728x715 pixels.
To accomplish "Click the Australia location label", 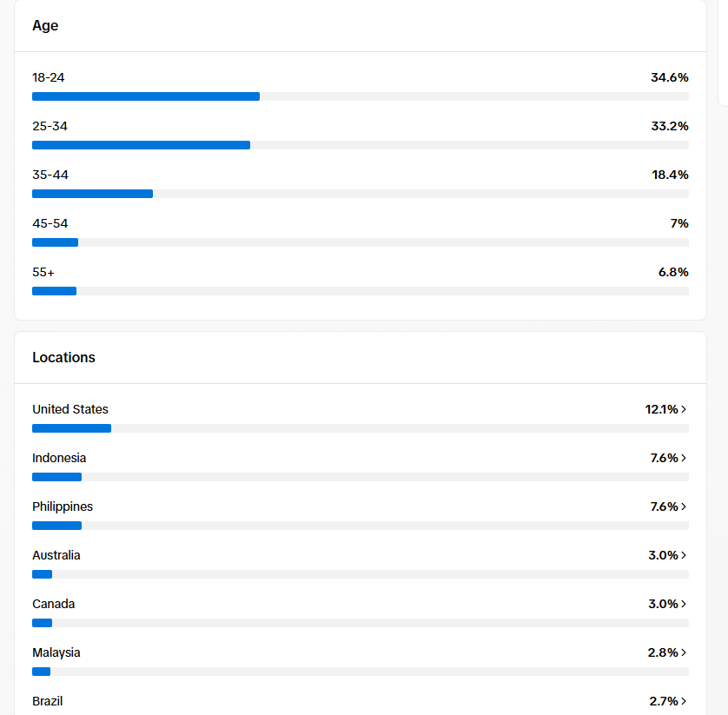I will pos(56,555).
